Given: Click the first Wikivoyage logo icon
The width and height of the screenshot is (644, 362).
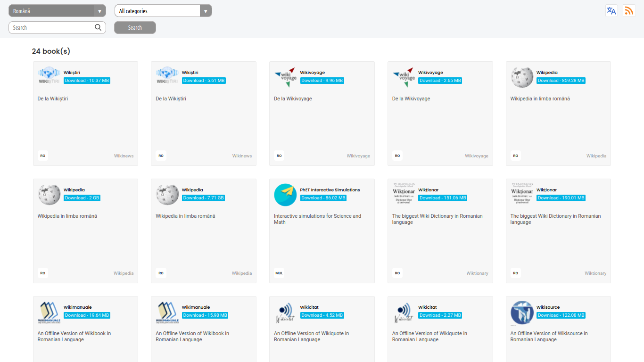Looking at the screenshot, I should pyautogui.click(x=285, y=77).
